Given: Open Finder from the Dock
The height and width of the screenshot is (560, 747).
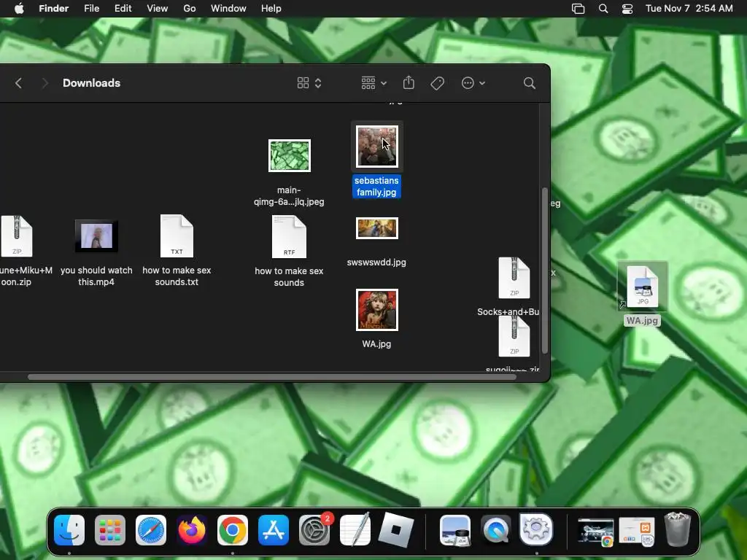Looking at the screenshot, I should 69,529.
